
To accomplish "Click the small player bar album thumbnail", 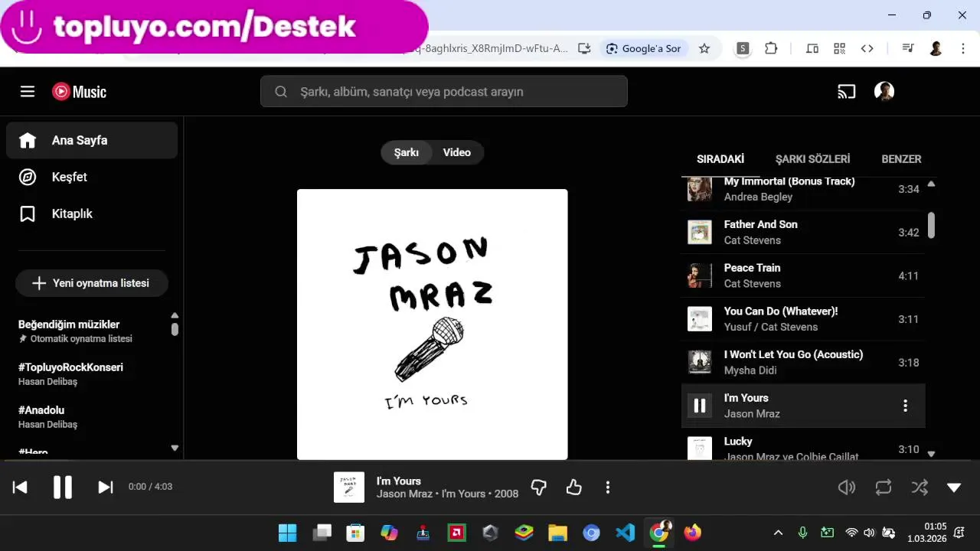I will coord(349,487).
